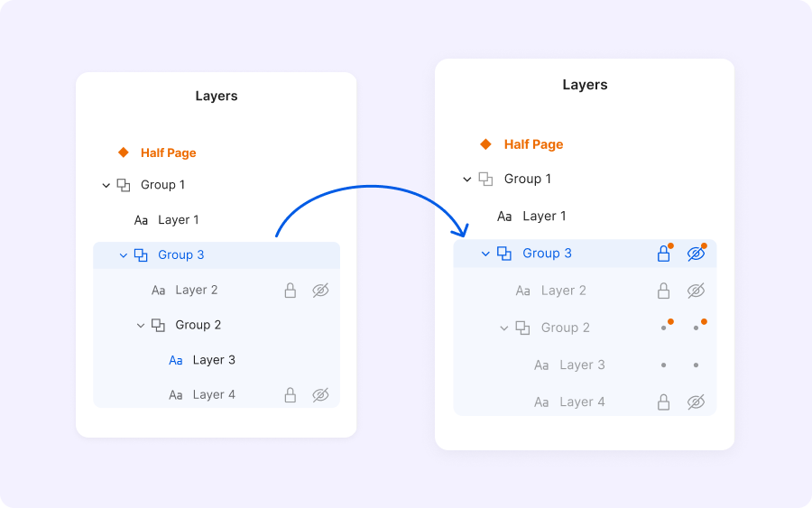
Task: Click Layer 3 name in right panel
Action: pyautogui.click(x=582, y=365)
